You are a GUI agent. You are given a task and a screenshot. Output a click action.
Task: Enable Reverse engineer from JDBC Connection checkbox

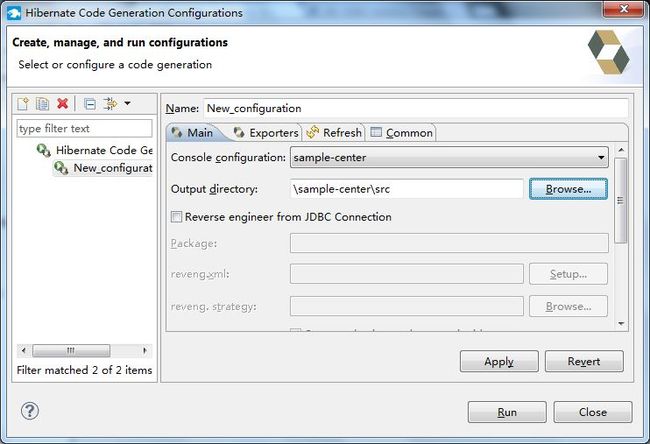coord(176,217)
